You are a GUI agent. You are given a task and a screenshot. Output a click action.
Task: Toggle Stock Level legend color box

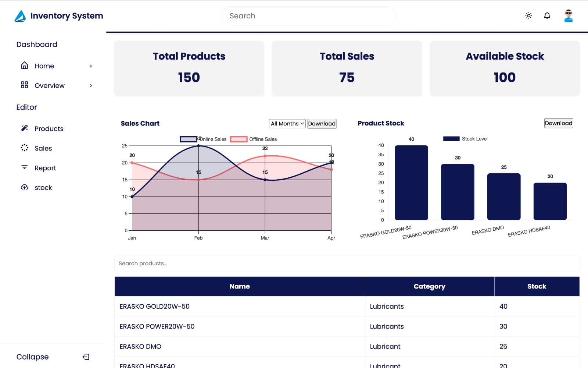tap(451, 139)
